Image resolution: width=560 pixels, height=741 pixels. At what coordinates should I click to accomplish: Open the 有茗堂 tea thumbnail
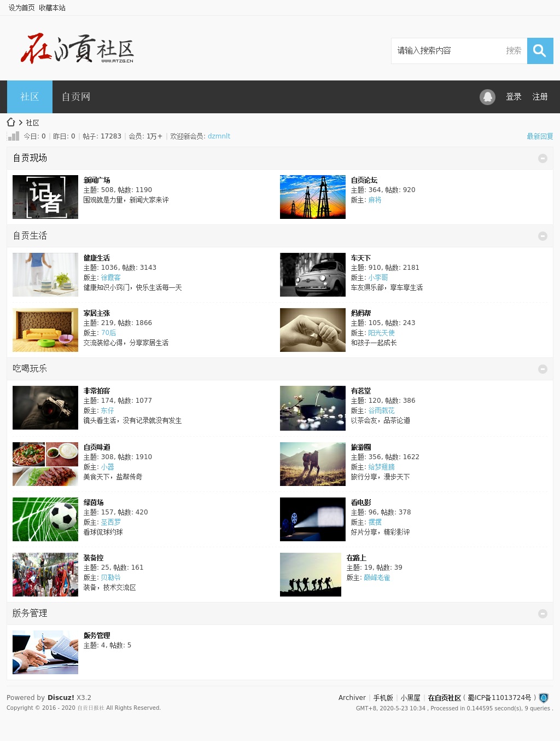[x=313, y=408]
